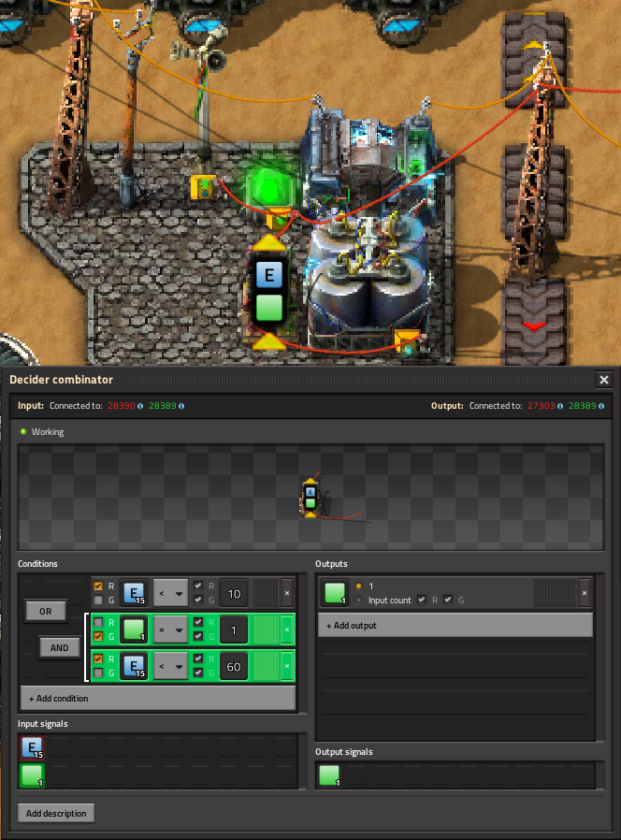
Task: Remove the first condition with its X button
Action: [287, 593]
